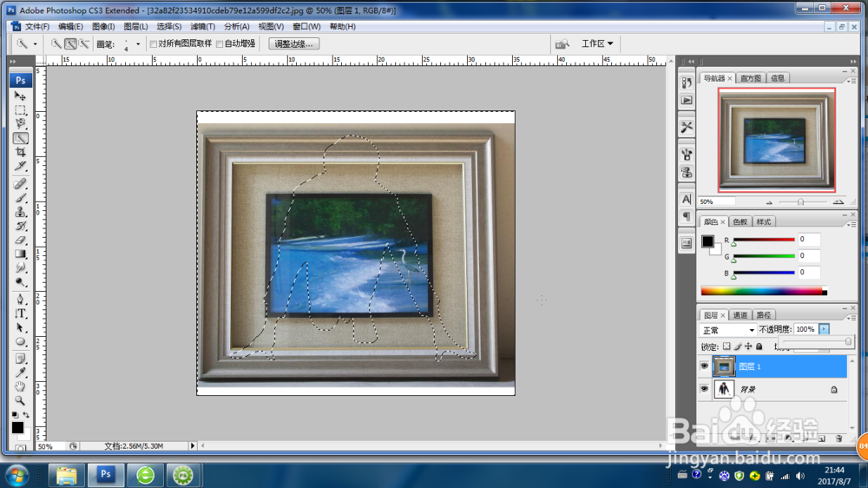Open the Navigator panel options menu
Image resolution: width=868 pixels, height=488 pixels.
tap(851, 81)
